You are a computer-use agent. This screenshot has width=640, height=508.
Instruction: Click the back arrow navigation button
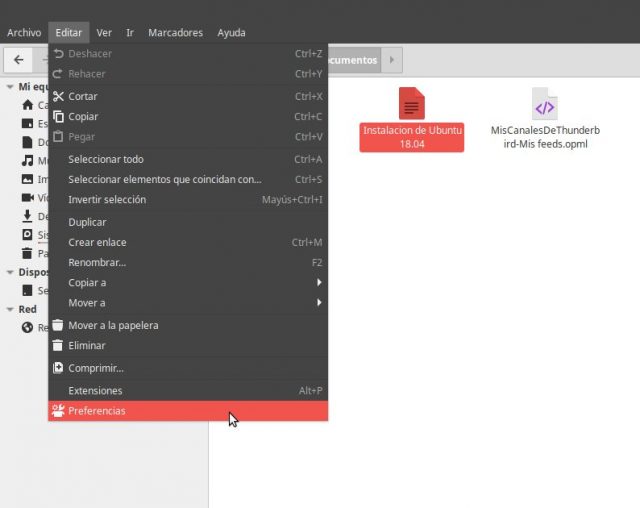click(x=19, y=60)
